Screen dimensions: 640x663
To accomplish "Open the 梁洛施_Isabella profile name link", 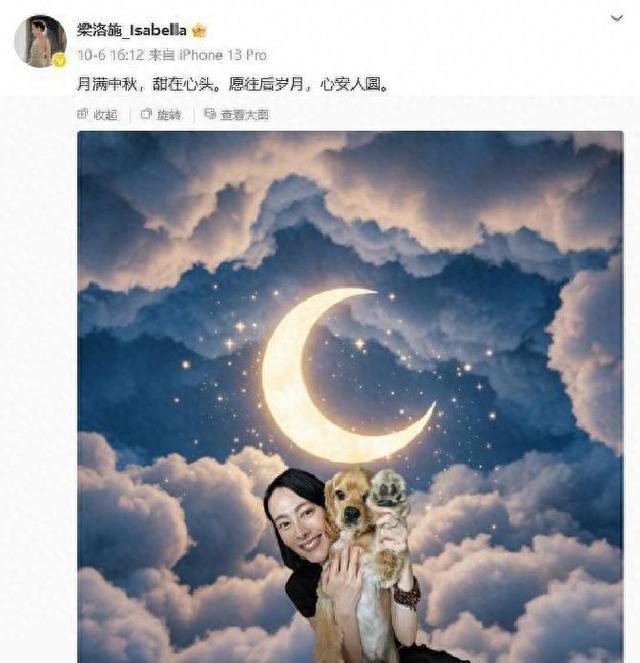I will pyautogui.click(x=131, y=30).
